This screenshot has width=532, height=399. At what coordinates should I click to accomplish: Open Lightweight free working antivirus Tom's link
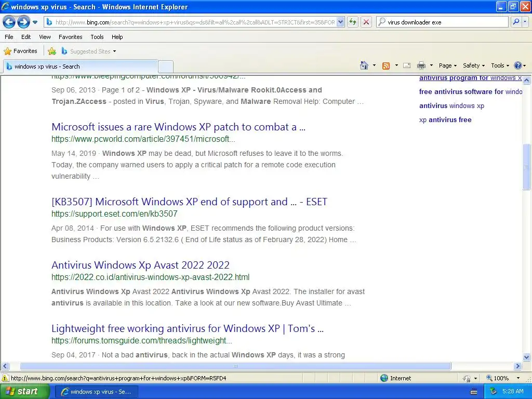coord(188,328)
